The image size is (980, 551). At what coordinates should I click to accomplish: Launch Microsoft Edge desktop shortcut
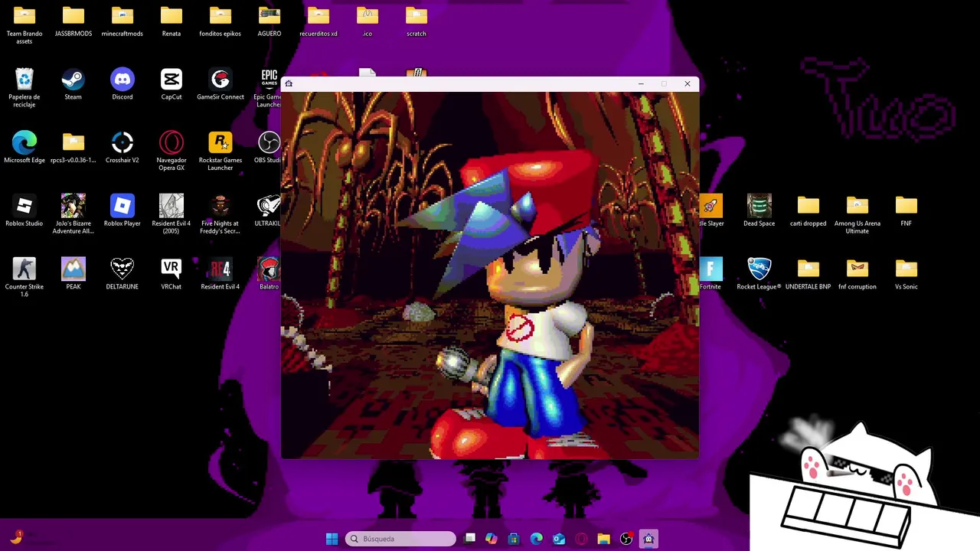pyautogui.click(x=24, y=148)
